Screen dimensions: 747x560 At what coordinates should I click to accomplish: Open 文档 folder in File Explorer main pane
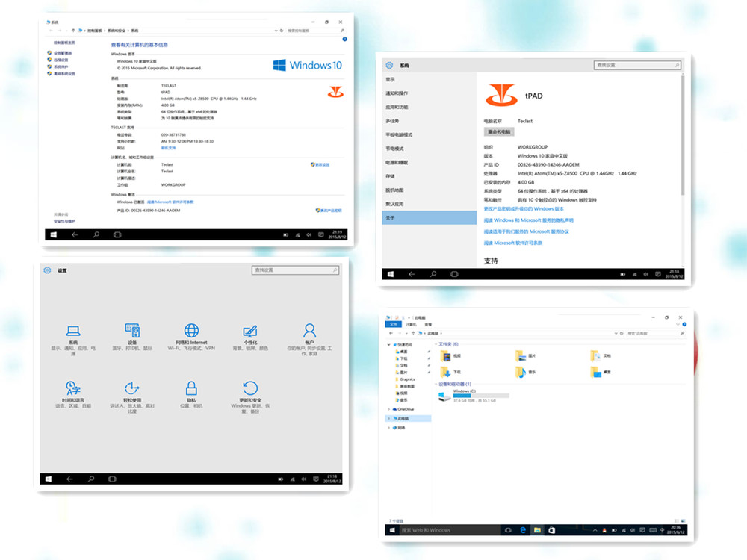(x=601, y=355)
